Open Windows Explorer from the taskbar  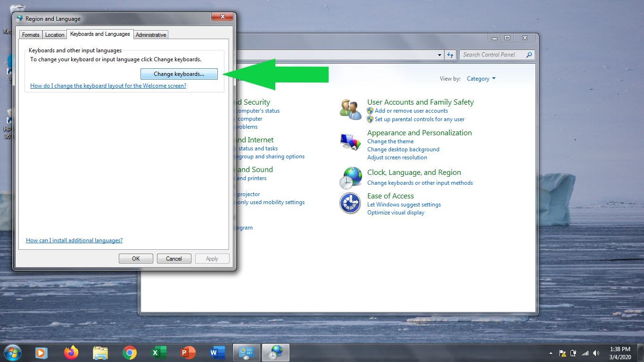(x=100, y=352)
